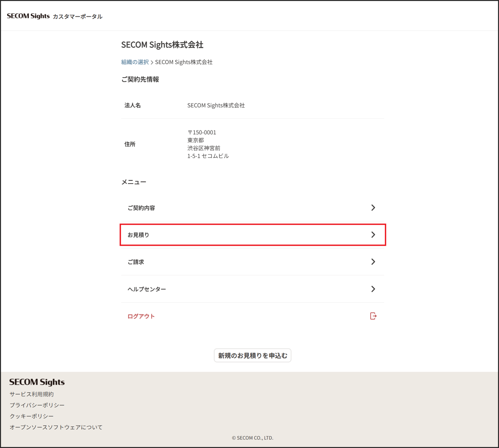499x448 pixels.
Task: Click the カスタマーポータル header text
Action: coord(78,17)
